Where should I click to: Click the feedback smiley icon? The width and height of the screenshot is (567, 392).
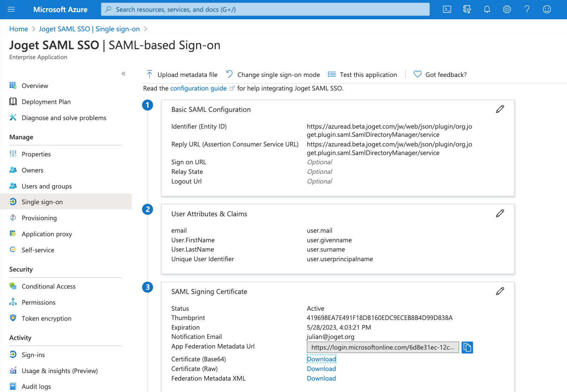(547, 10)
